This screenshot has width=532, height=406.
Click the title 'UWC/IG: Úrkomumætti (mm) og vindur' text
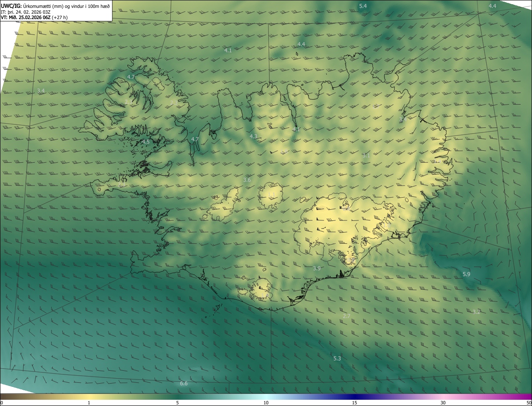click(55, 6)
